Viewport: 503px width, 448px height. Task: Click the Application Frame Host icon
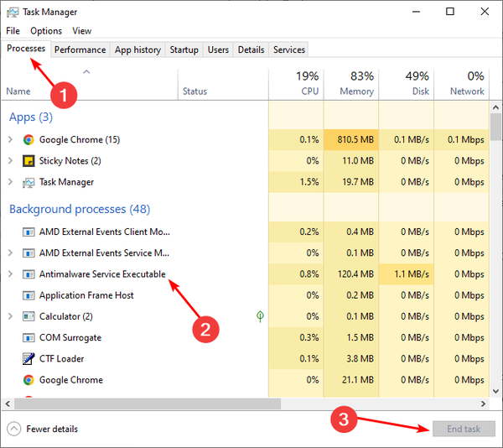[x=29, y=295]
